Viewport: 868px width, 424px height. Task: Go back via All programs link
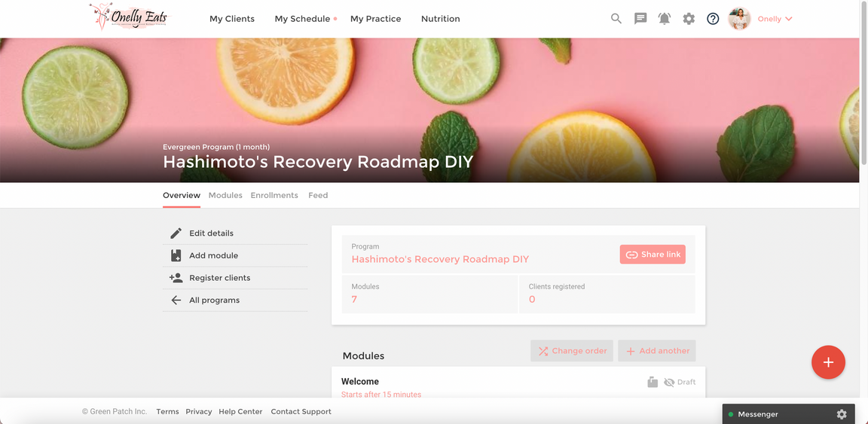214,300
